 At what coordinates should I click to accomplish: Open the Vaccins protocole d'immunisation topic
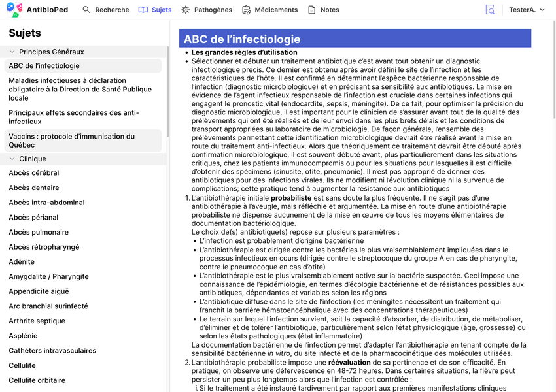click(78, 140)
